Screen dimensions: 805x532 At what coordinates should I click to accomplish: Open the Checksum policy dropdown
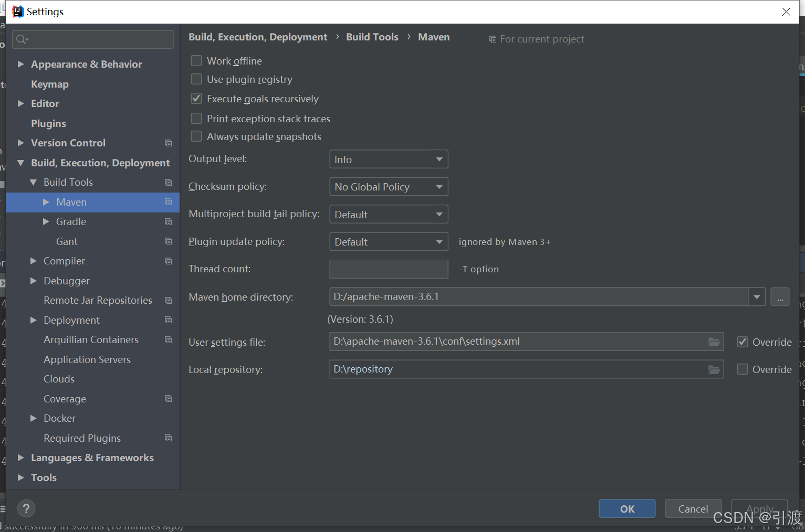pos(389,187)
